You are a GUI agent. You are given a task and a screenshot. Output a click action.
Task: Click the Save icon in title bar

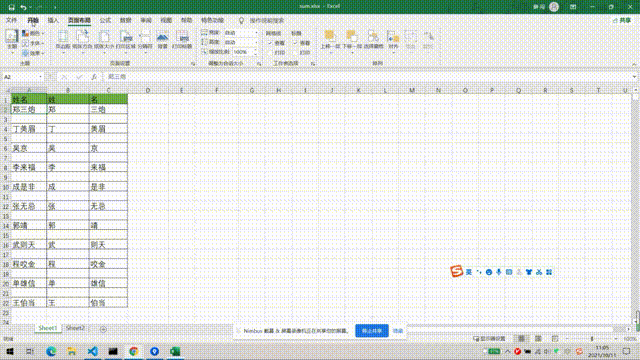pyautogui.click(x=11, y=7)
